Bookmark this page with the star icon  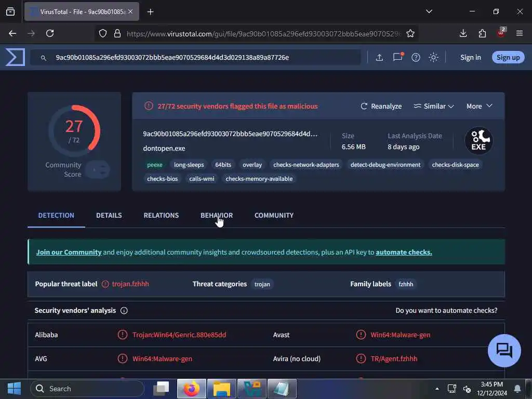point(410,33)
